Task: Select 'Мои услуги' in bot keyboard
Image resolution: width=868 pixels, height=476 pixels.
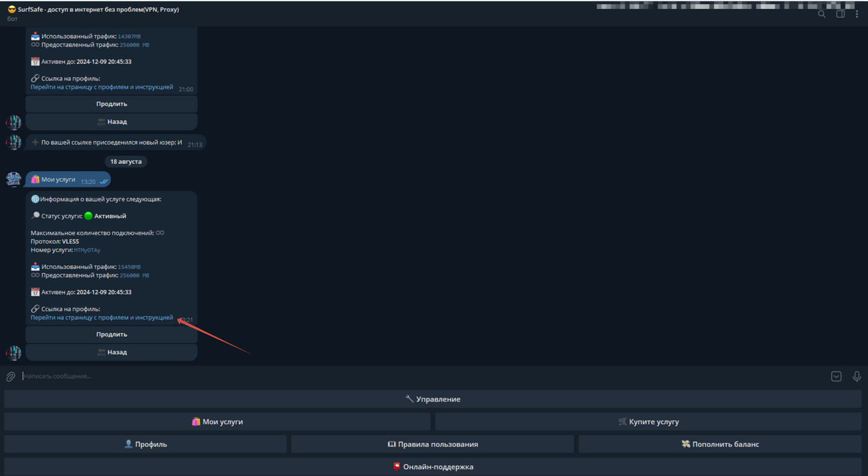Action: tap(217, 421)
